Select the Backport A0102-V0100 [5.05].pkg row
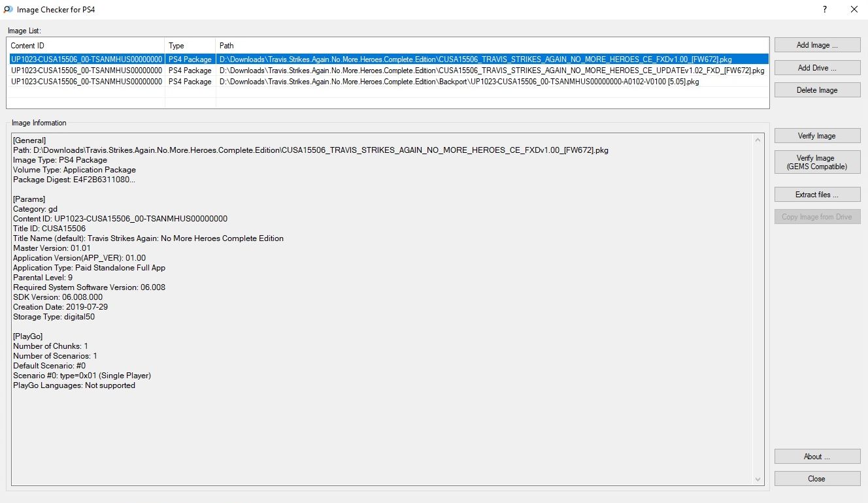Image resolution: width=868 pixels, height=503 pixels. 388,81
